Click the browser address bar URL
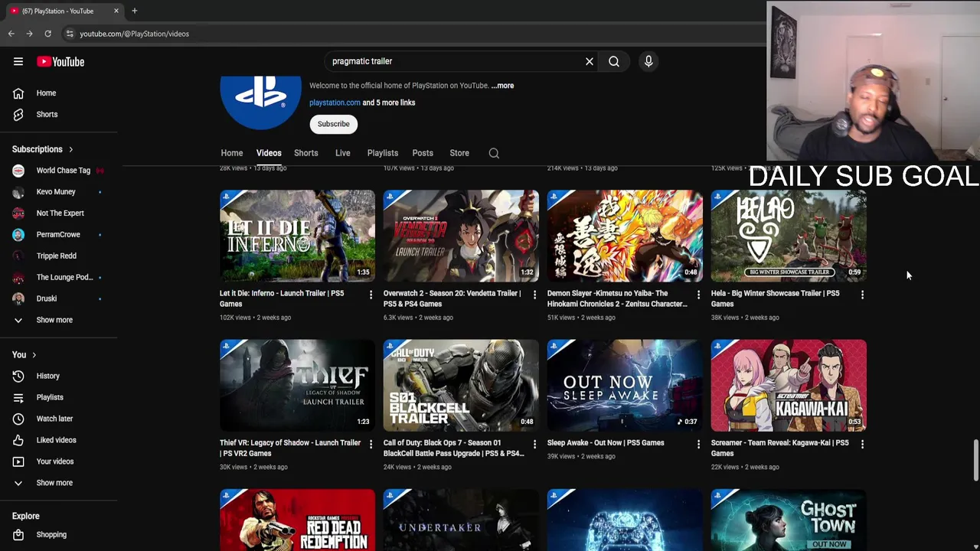The height and width of the screenshot is (551, 980). (x=134, y=34)
